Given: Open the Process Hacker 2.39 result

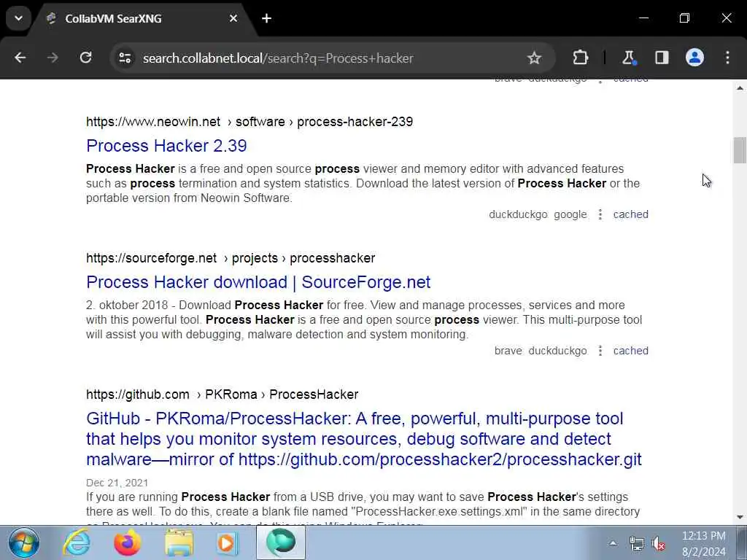Looking at the screenshot, I should coord(166,146).
